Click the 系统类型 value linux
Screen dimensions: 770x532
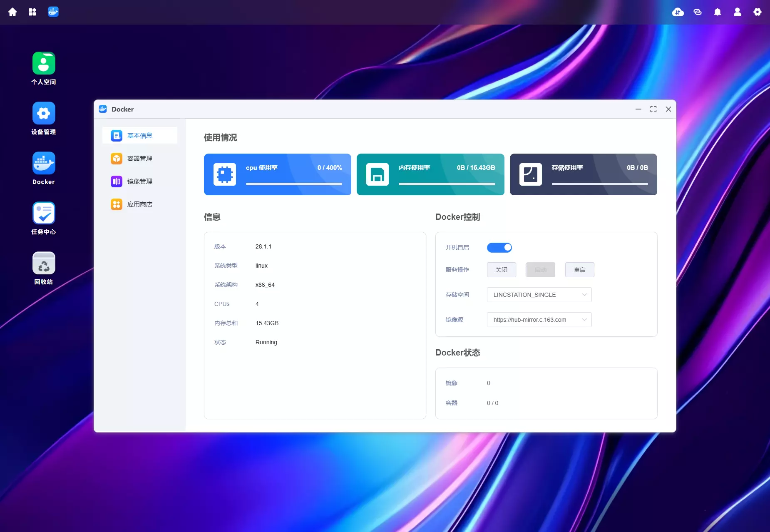point(261,266)
